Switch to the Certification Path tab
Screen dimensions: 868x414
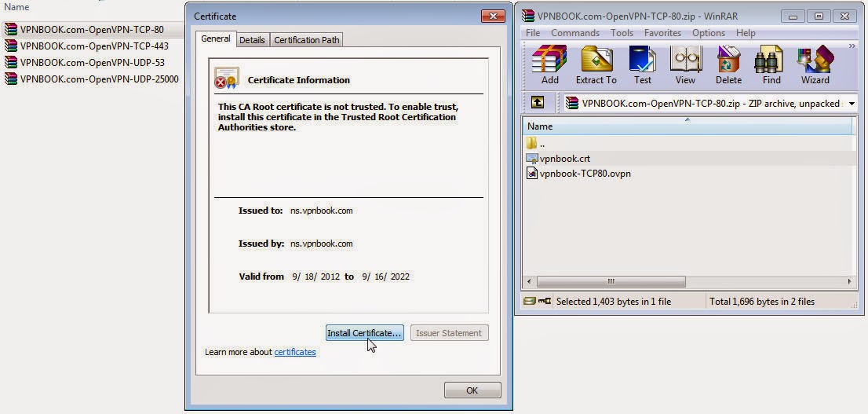tap(307, 40)
